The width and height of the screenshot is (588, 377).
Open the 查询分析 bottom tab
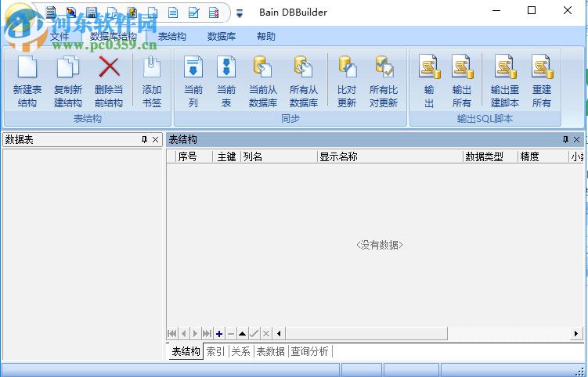(x=309, y=351)
